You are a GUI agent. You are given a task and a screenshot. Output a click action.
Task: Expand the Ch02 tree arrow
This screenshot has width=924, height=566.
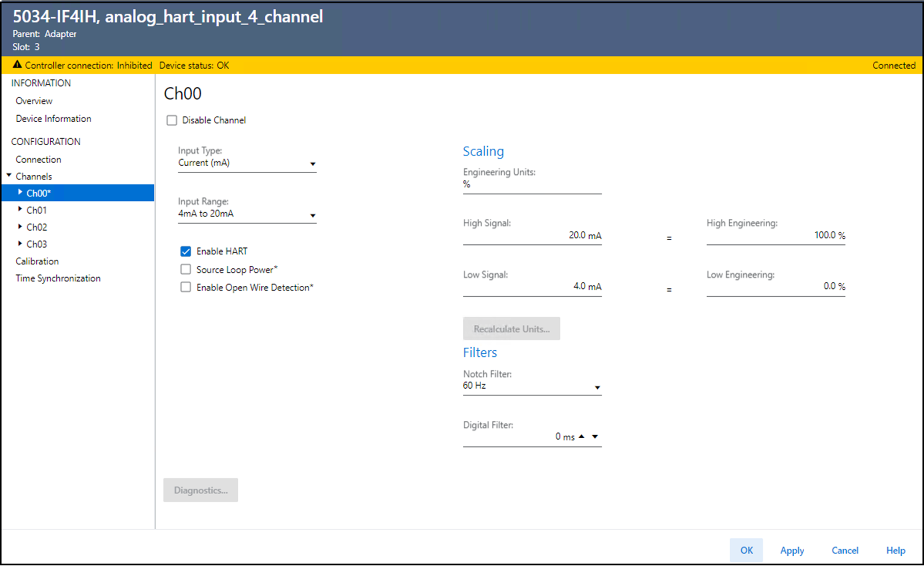click(20, 226)
